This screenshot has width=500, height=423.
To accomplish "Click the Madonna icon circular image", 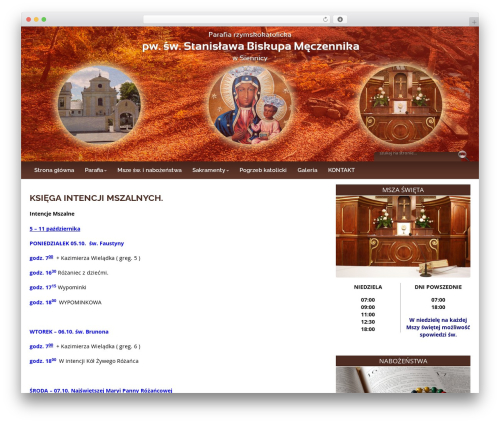I will (x=250, y=104).
